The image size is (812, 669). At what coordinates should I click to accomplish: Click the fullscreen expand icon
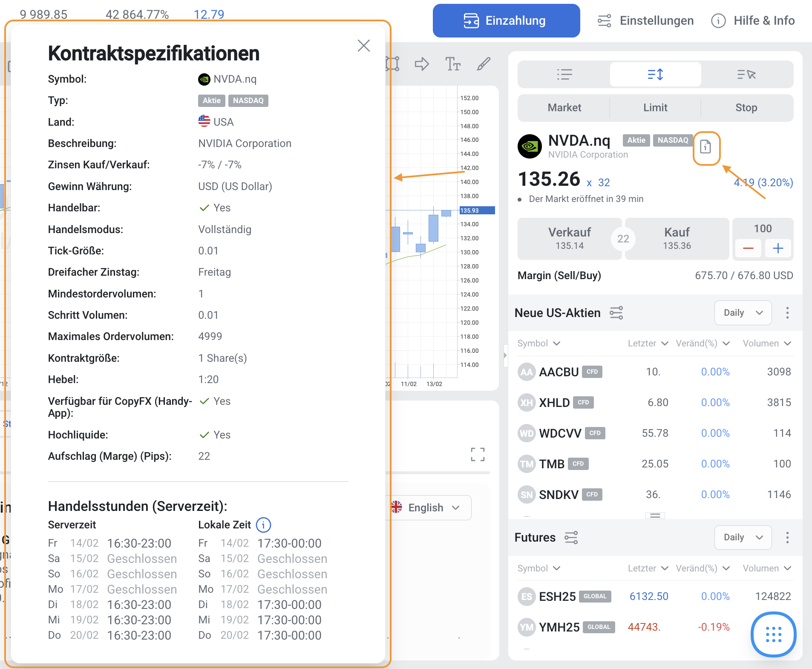coord(478,454)
